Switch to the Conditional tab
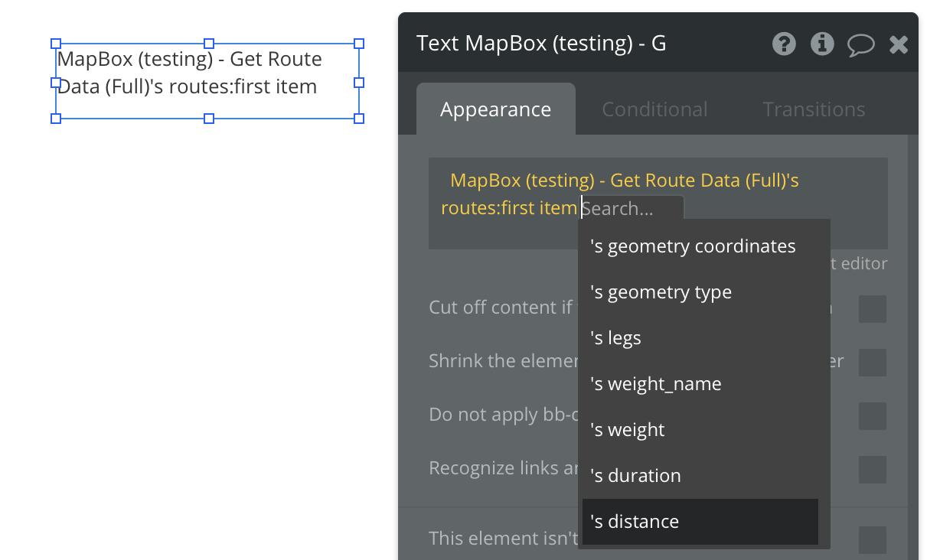Viewport: 940px width, 560px height. 654,109
